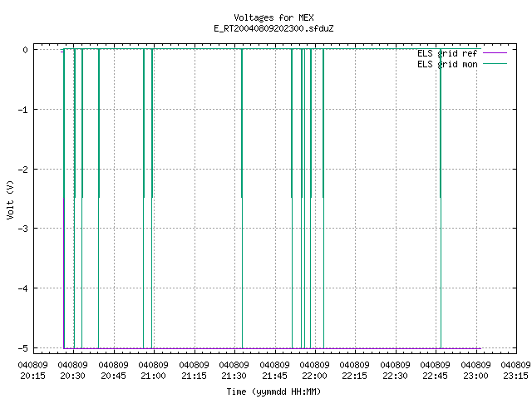Image resolution: width=532 pixels, height=399 pixels.
Task: Click the "ELS grid ref" legend label
Action: [x=447, y=53]
